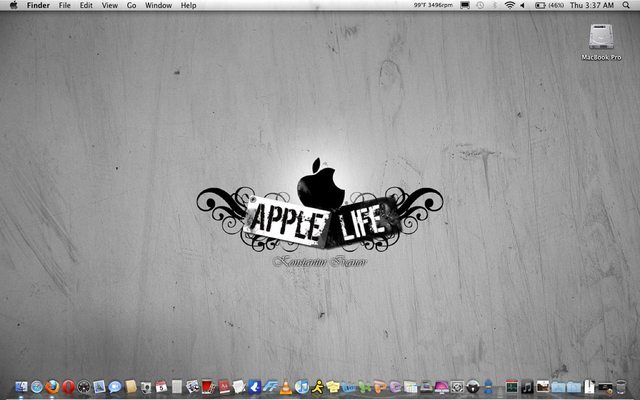
Task: Launch AIM running man icon
Action: (x=318, y=387)
